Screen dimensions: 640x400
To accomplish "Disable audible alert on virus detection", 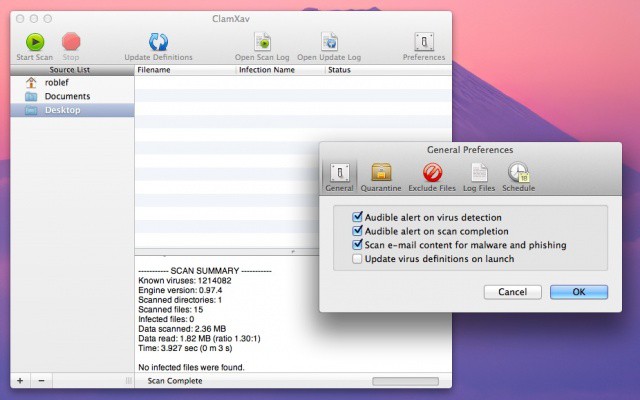I will 357,217.
